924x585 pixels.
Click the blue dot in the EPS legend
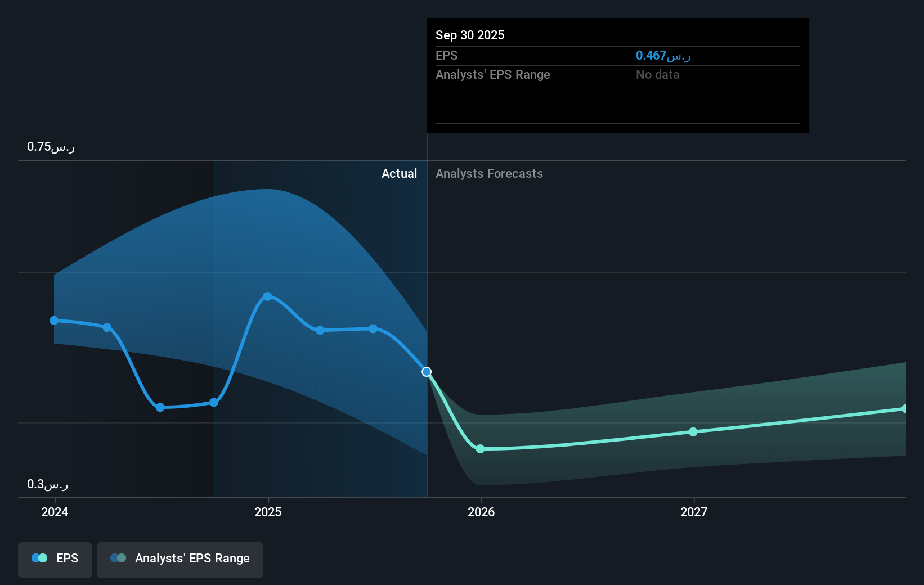(37, 558)
